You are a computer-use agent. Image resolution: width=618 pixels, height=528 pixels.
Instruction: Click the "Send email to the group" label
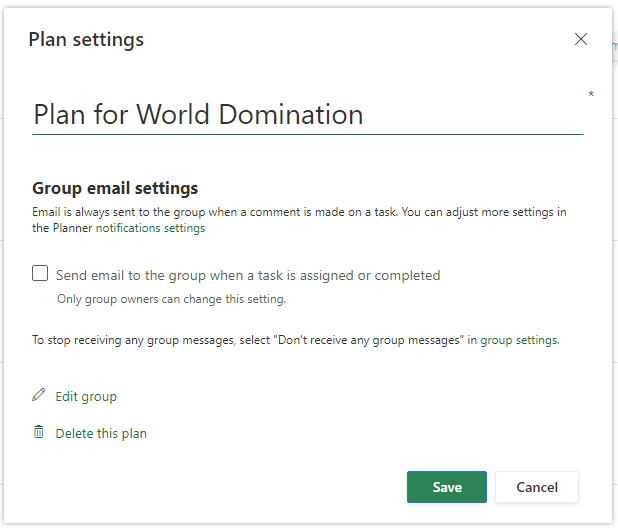tap(248, 275)
